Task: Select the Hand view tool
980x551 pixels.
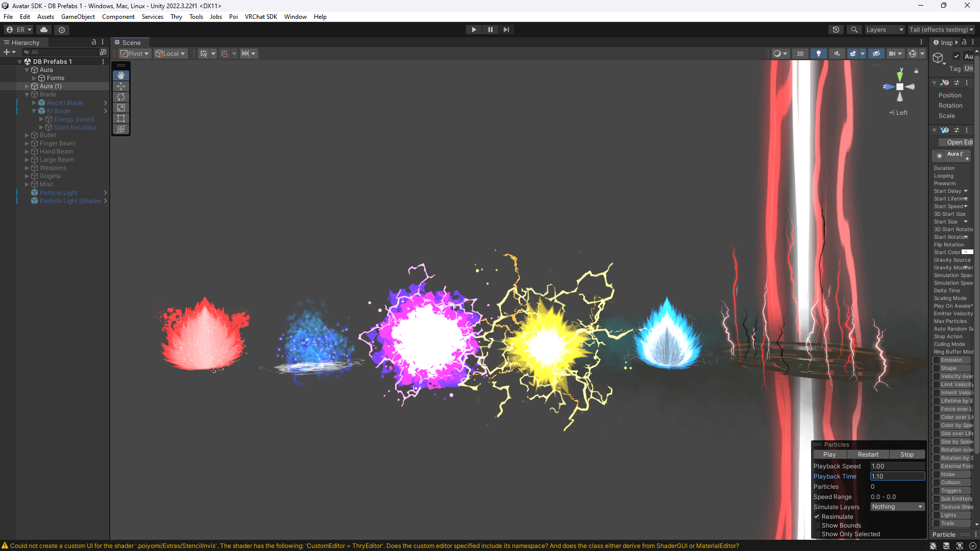Action: tap(121, 76)
